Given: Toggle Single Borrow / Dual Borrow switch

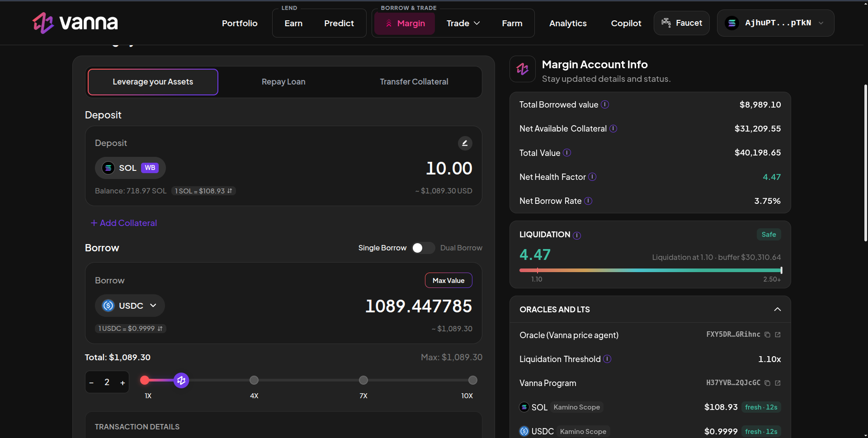Looking at the screenshot, I should tap(423, 248).
